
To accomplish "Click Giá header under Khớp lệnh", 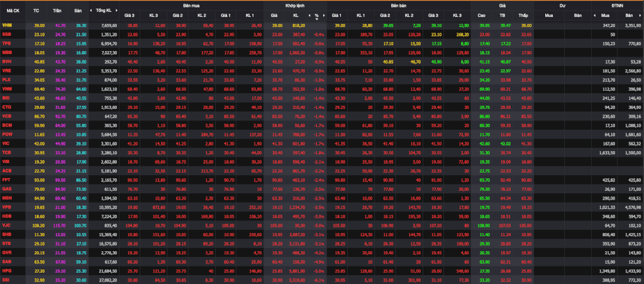I will point(274,16).
